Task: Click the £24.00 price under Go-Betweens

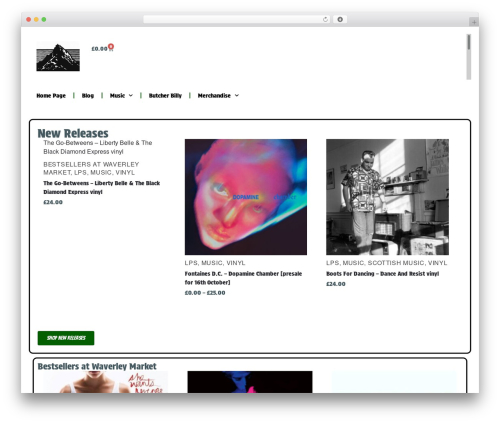Action: (53, 202)
